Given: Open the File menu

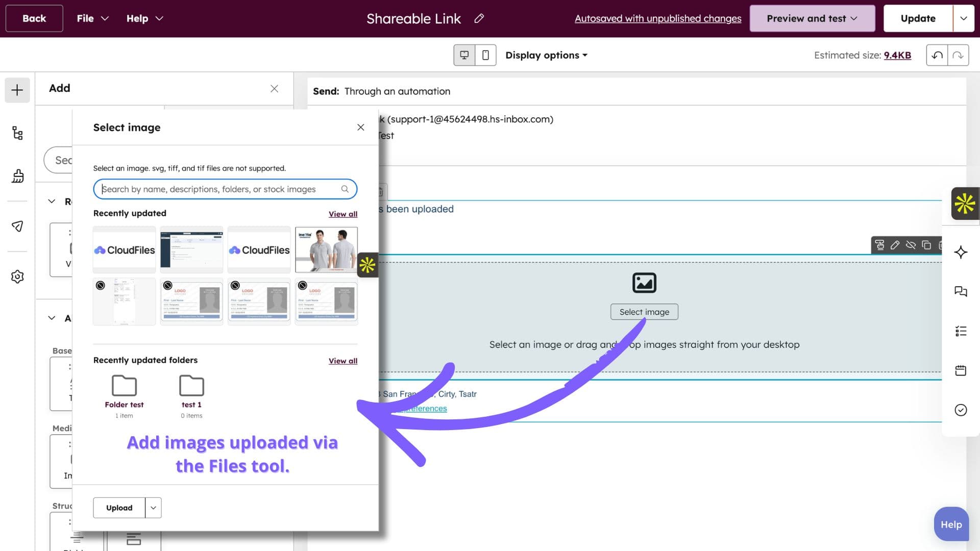Looking at the screenshot, I should point(91,18).
